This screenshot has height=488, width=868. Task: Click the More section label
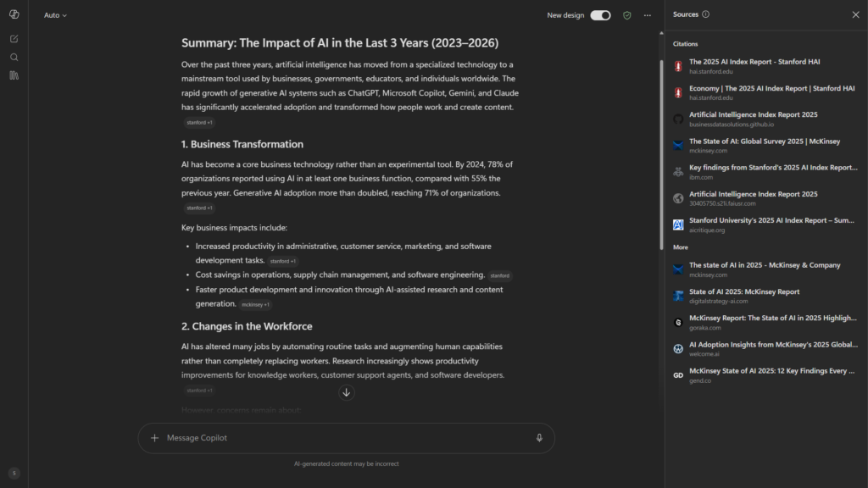pyautogui.click(x=681, y=247)
